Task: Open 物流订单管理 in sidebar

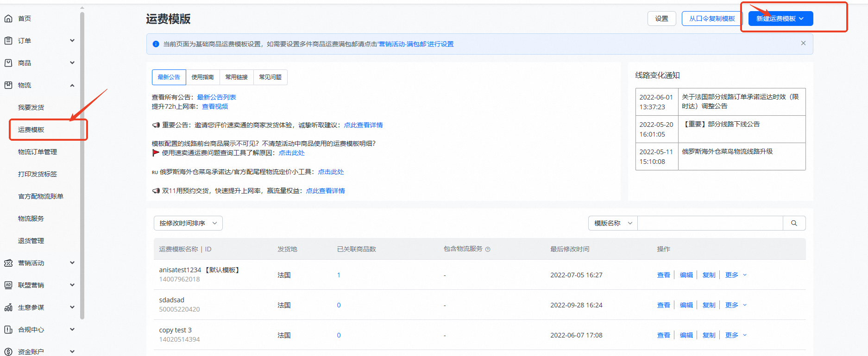Action: click(x=38, y=152)
